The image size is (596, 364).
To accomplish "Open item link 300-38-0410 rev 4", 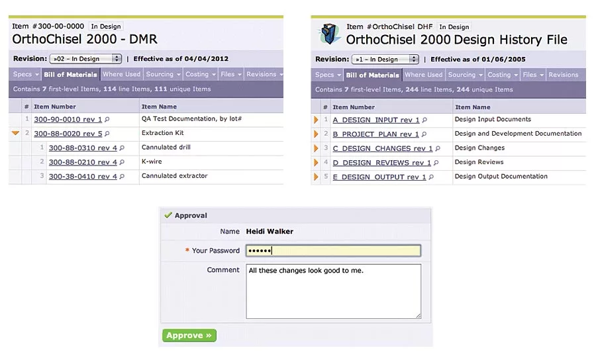I will click(83, 177).
